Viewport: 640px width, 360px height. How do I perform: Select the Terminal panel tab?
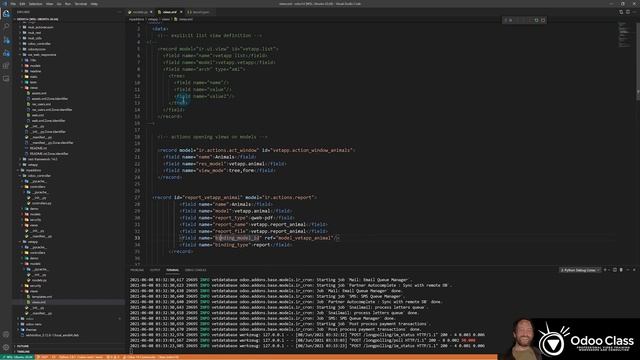click(172, 270)
